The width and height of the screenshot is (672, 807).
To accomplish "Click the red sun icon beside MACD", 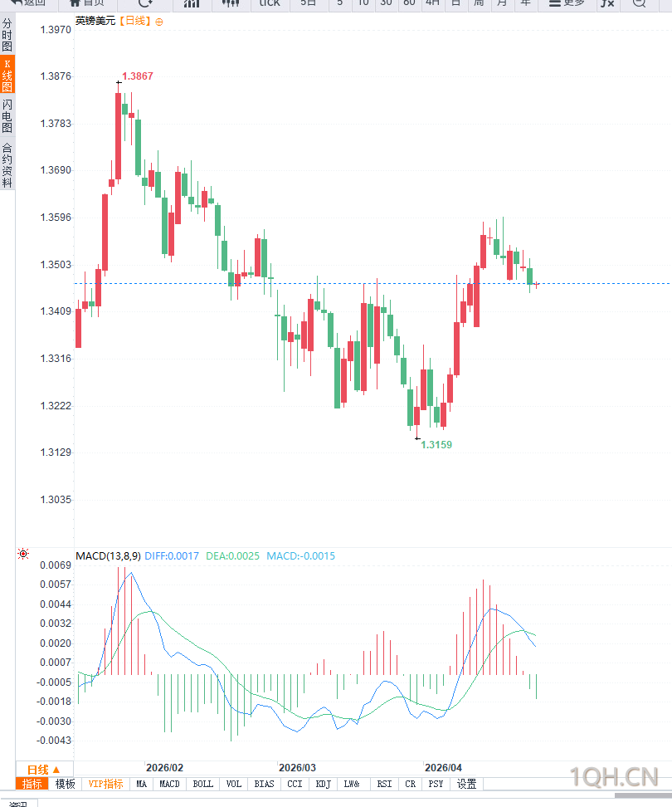I will pyautogui.click(x=23, y=554).
